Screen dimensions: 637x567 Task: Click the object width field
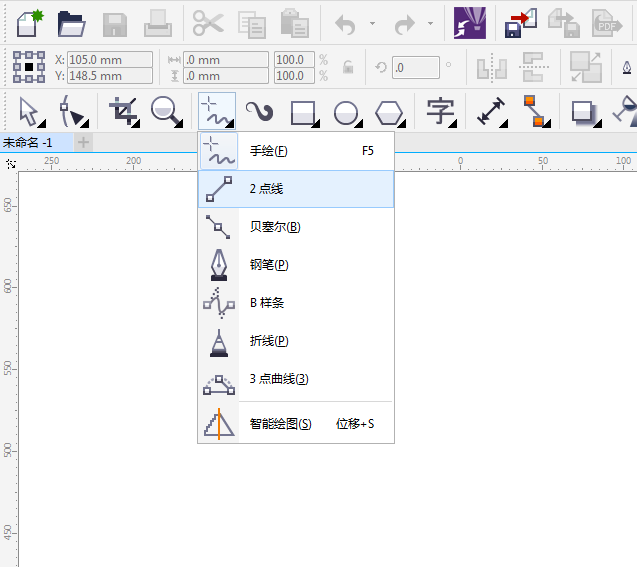coord(226,60)
